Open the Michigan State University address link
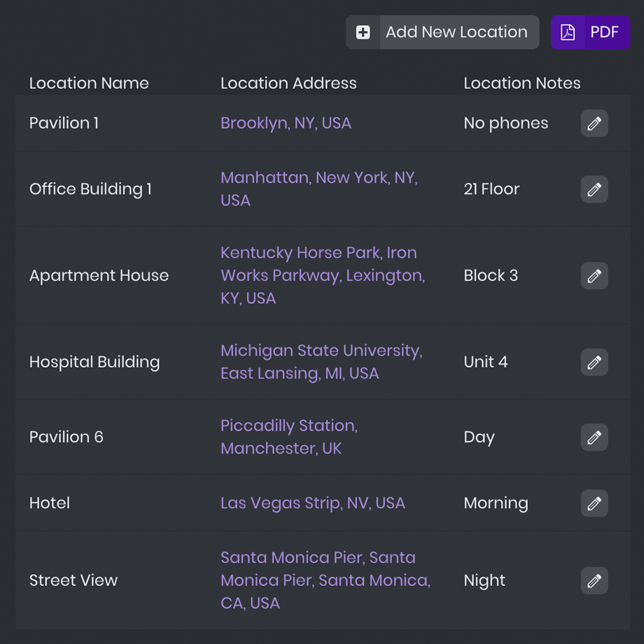 tap(321, 362)
